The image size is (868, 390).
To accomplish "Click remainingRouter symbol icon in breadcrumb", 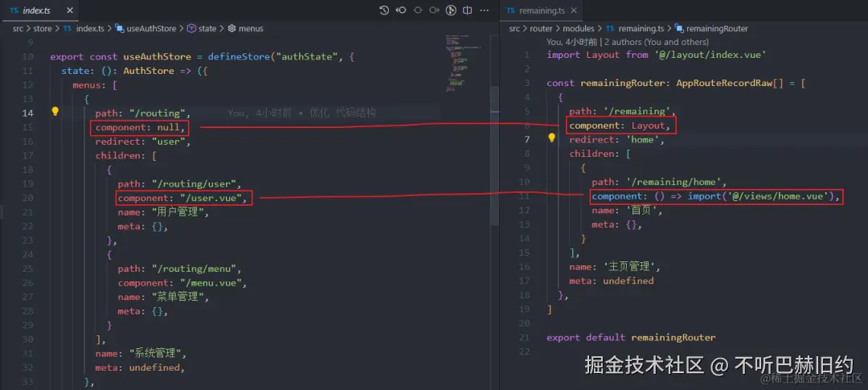I will [679, 28].
